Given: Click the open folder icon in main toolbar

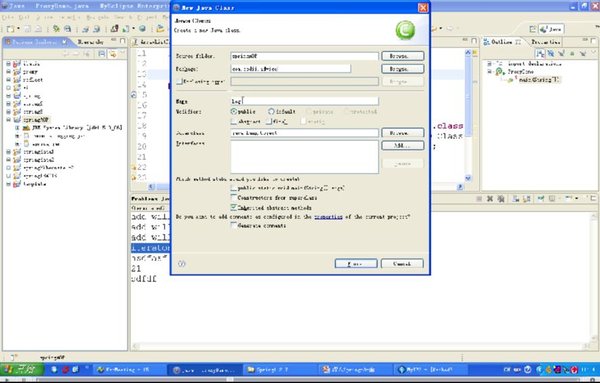Looking at the screenshot, I should 160,29.
